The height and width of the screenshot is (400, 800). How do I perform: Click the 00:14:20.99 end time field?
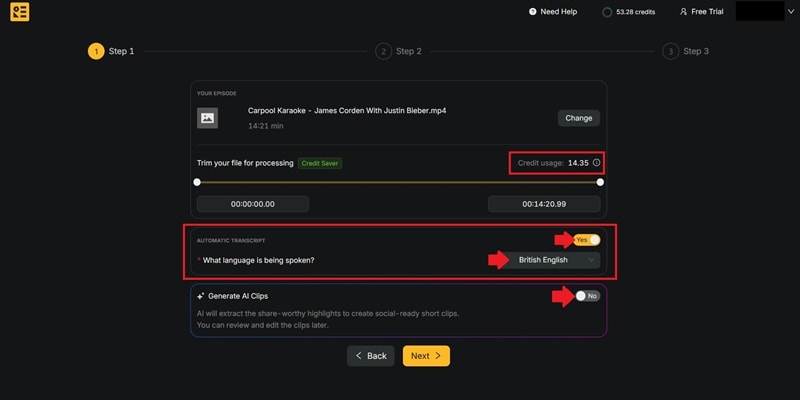[x=544, y=204]
